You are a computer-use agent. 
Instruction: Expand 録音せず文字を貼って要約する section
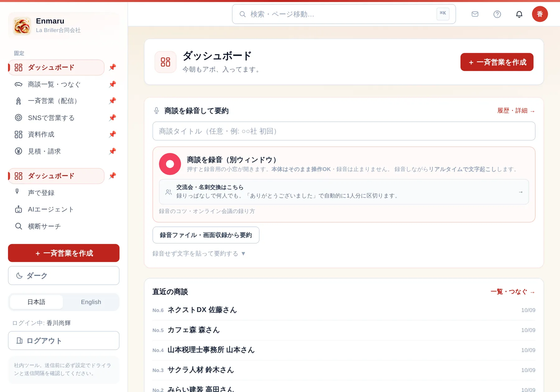pyautogui.click(x=199, y=254)
